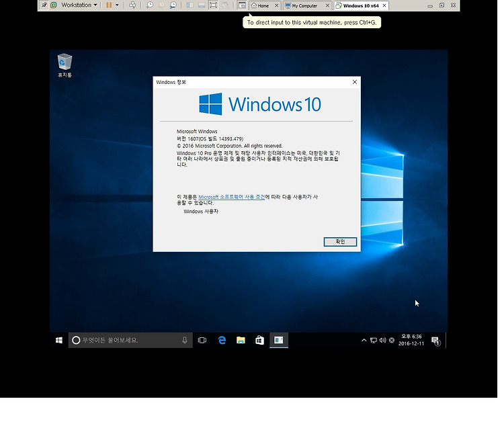Click Send Ctrl+Alt+Del toolbar icon
Image resolution: width=504 pixels, height=426 pixels.
coord(132,5)
